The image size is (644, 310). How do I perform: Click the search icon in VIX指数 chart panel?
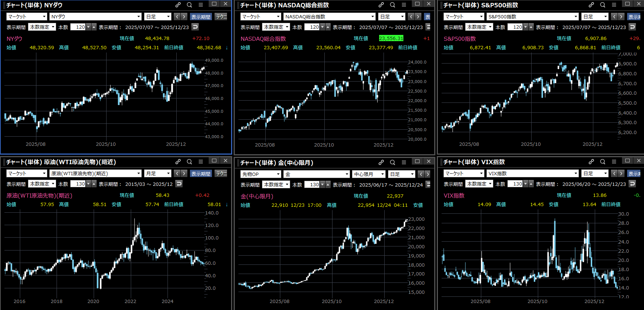(x=602, y=162)
